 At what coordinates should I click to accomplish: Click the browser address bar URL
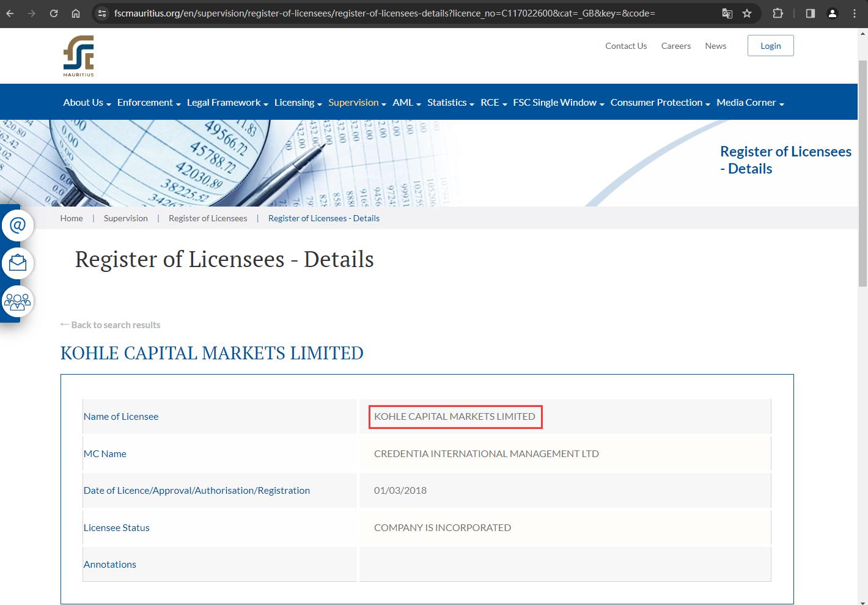pos(384,13)
